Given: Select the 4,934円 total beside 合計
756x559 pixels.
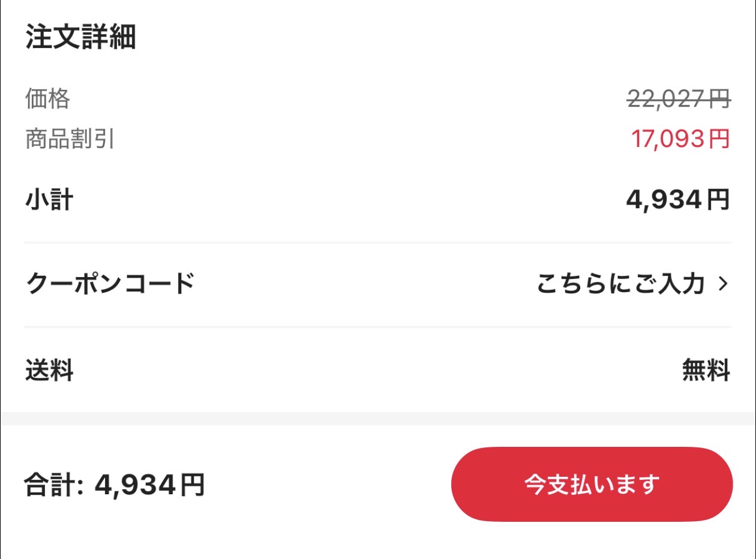Looking at the screenshot, I should click(150, 485).
